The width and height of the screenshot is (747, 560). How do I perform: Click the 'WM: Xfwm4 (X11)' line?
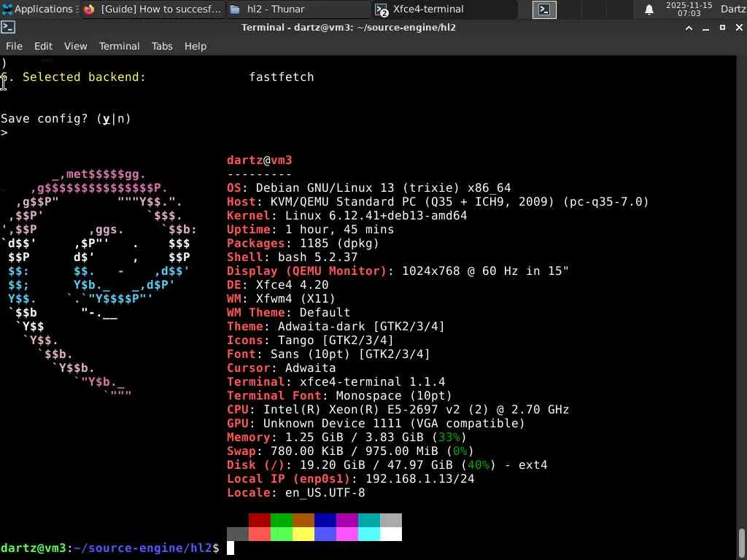(x=281, y=298)
